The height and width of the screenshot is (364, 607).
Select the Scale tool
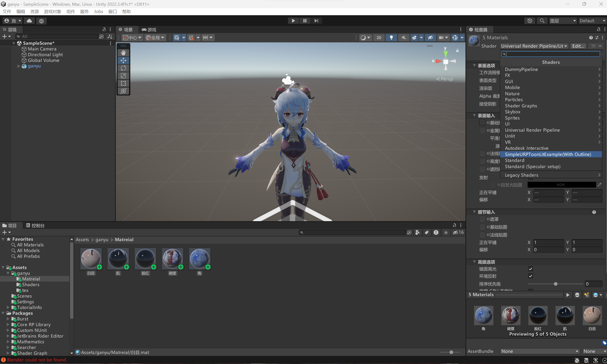coord(123,76)
